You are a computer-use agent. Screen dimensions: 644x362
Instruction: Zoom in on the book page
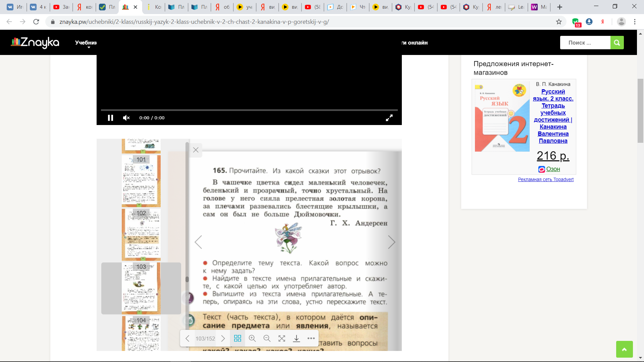pyautogui.click(x=252, y=339)
